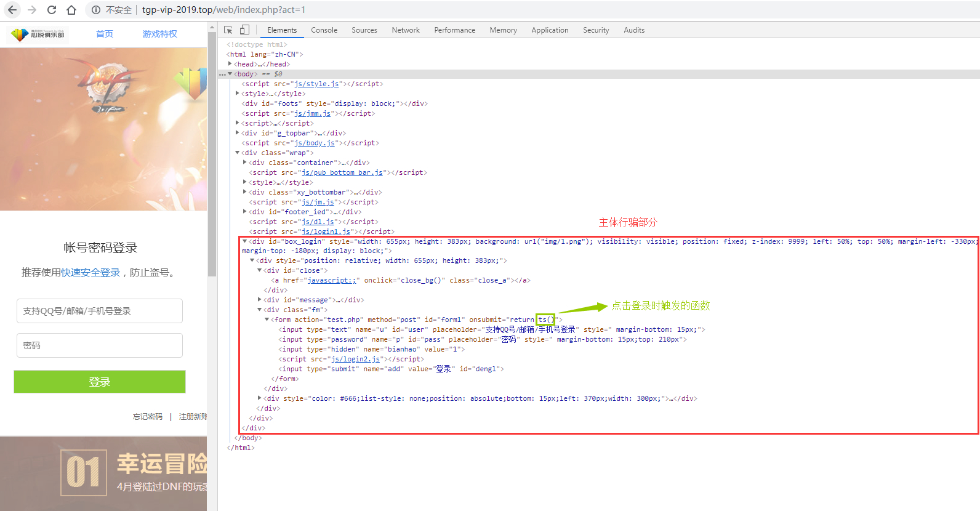This screenshot has width=980, height=511.
Task: Collapse the body node
Action: pos(230,74)
